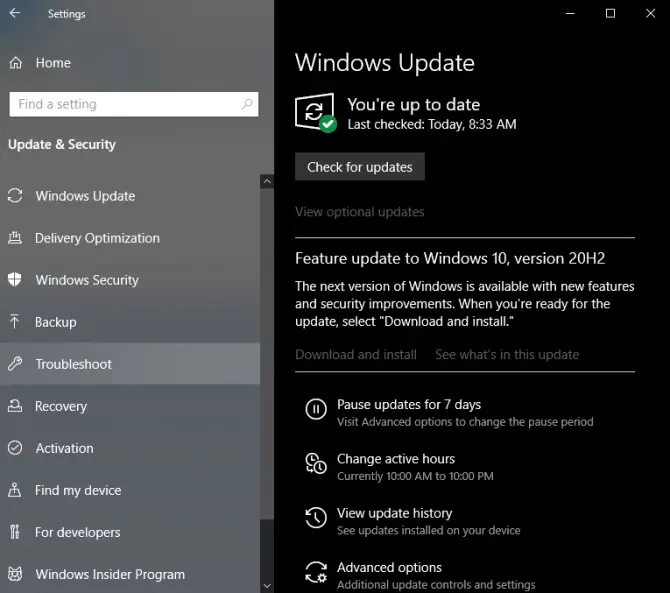Click the View update history icon
The height and width of the screenshot is (593, 670).
(316, 518)
